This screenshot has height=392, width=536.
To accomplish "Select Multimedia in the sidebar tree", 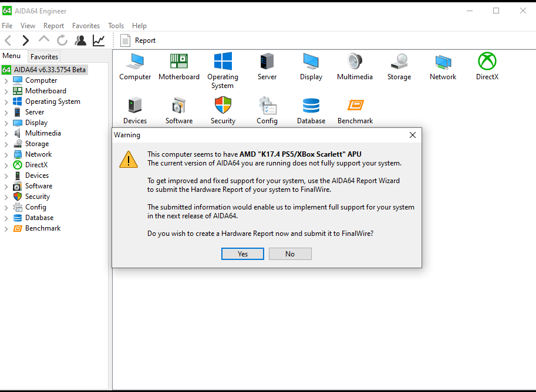I will (37, 133).
